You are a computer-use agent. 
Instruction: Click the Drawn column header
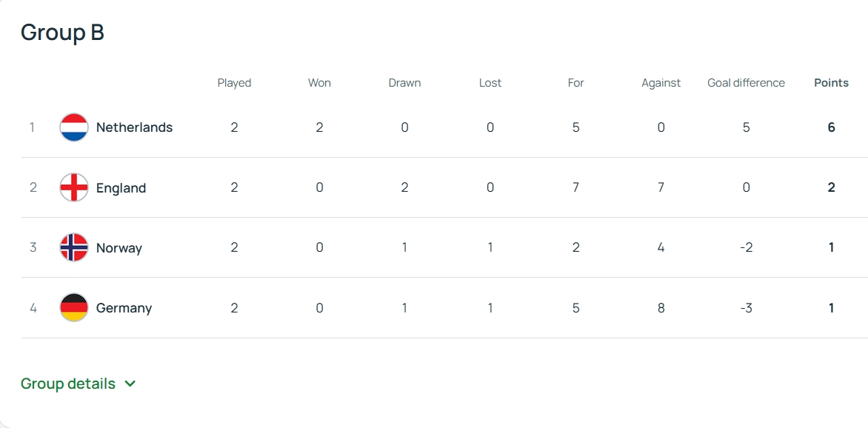(404, 83)
